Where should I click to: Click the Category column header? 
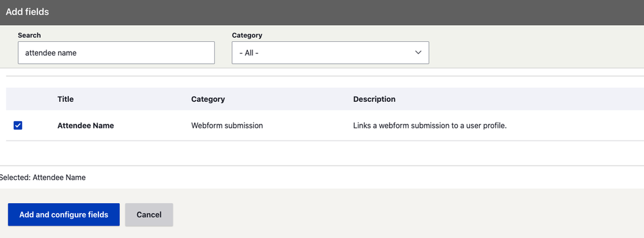click(x=208, y=99)
